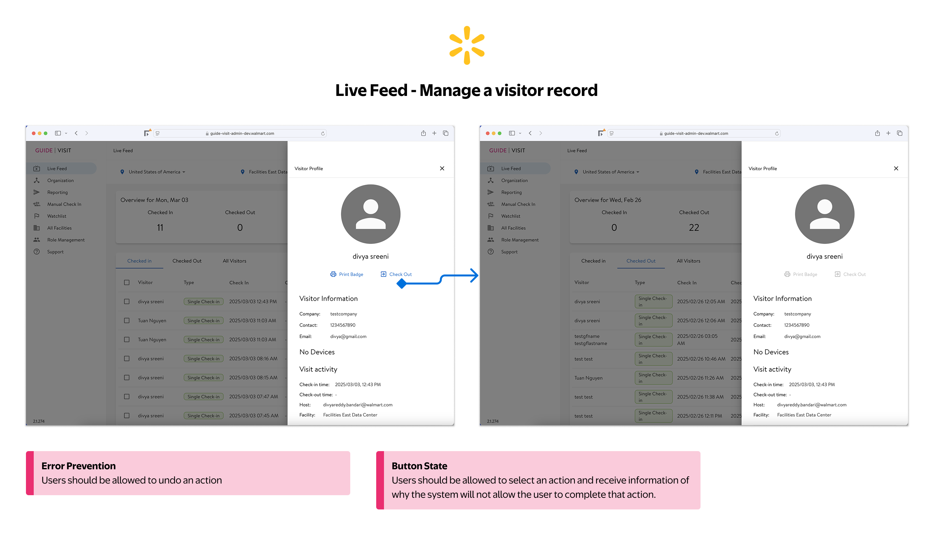Open new tab in left browser window
934x560 pixels.
pyautogui.click(x=435, y=133)
